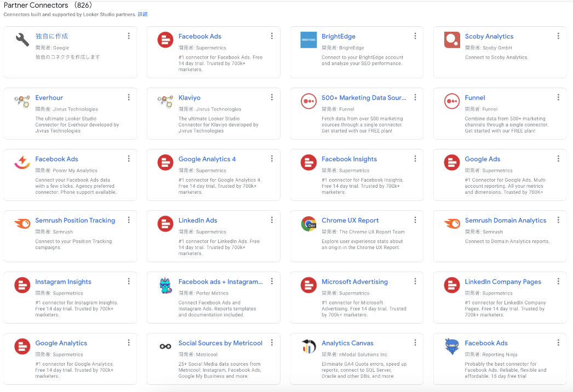This screenshot has width=573, height=392.
Task: Click the Microsoft Advertising Supermetrics icon
Action: click(x=308, y=285)
